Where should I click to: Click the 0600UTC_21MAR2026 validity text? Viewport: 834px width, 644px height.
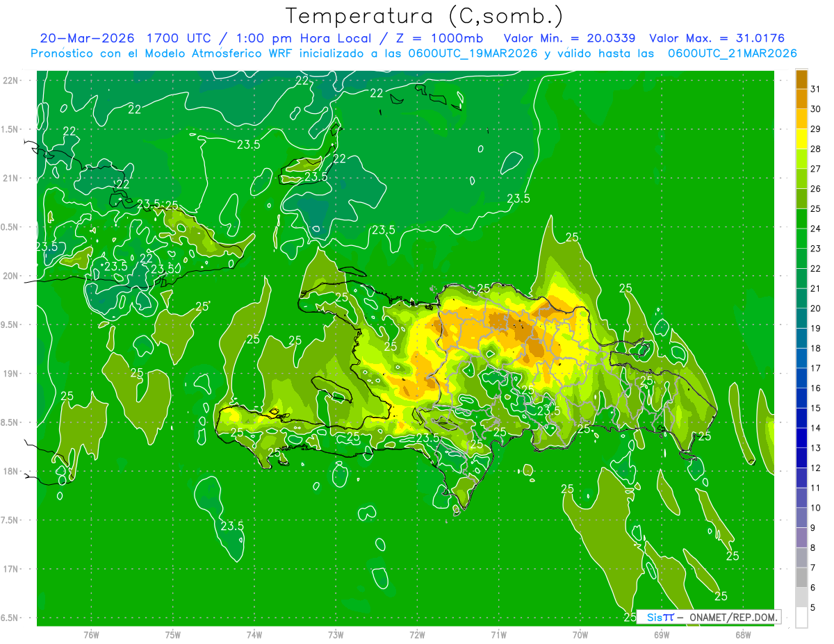point(732,53)
